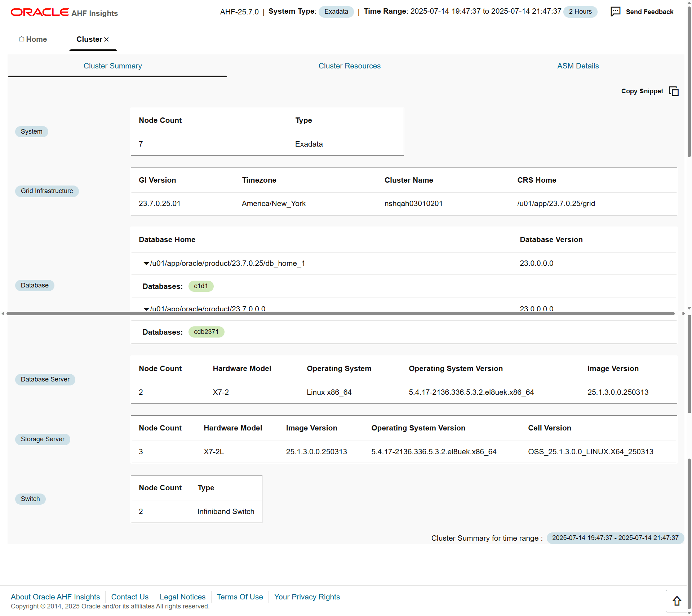692x616 pixels.
Task: Open the Contact Us link
Action: [x=130, y=597]
